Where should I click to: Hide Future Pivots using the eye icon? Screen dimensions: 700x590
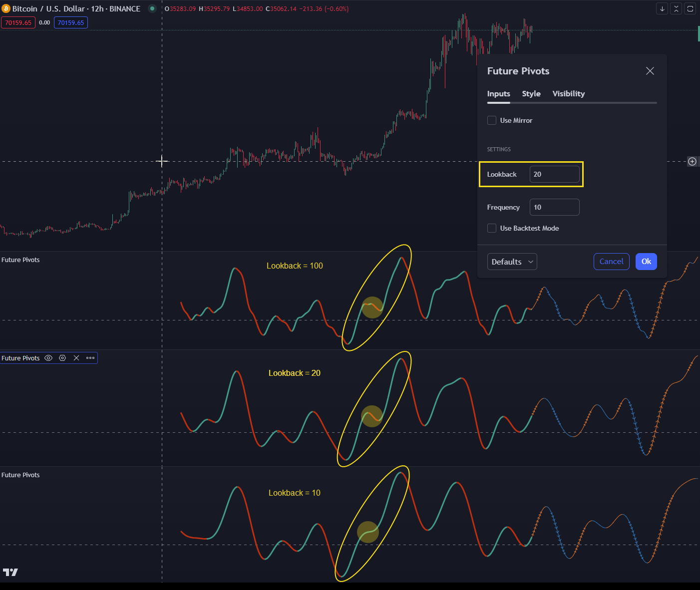[48, 358]
